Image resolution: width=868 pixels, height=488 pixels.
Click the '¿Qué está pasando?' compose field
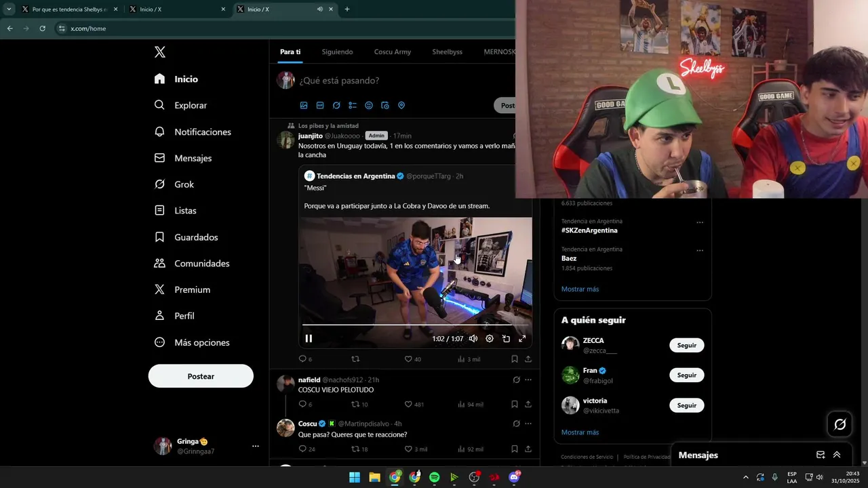pos(339,81)
